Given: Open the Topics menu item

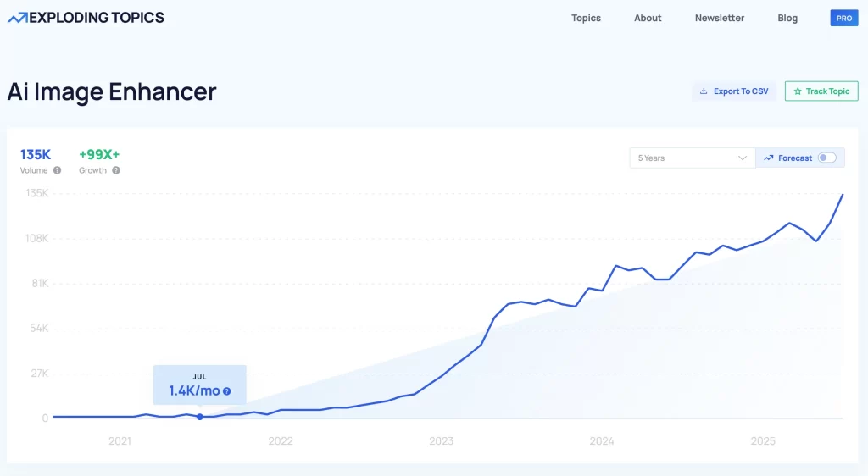Looking at the screenshot, I should point(586,18).
